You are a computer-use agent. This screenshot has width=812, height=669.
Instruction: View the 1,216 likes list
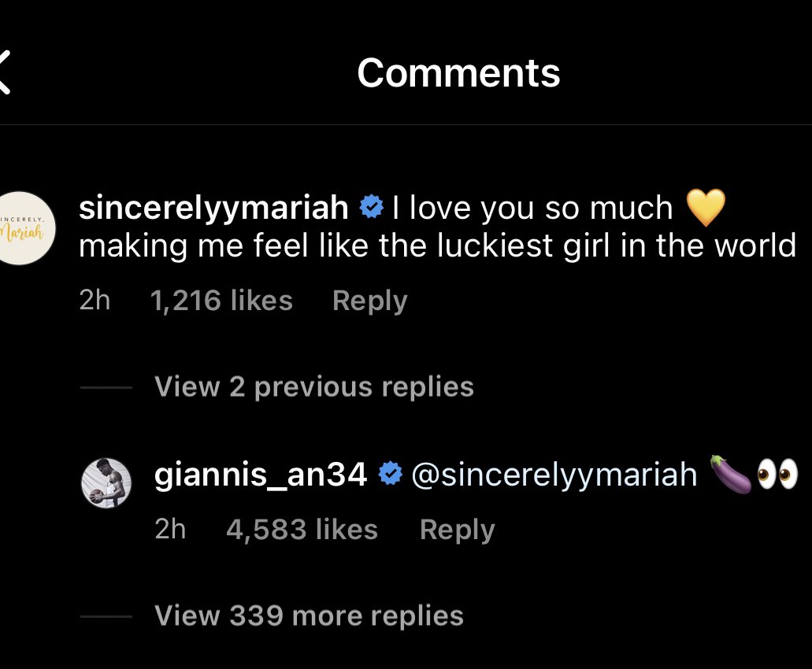(x=221, y=301)
